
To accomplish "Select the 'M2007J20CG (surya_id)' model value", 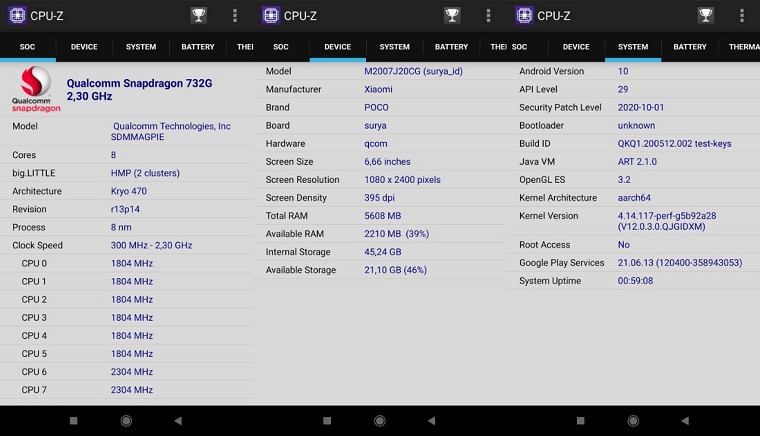I will [413, 71].
